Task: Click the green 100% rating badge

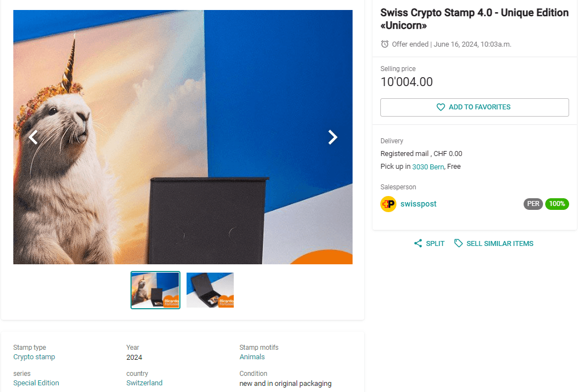Action: point(557,204)
